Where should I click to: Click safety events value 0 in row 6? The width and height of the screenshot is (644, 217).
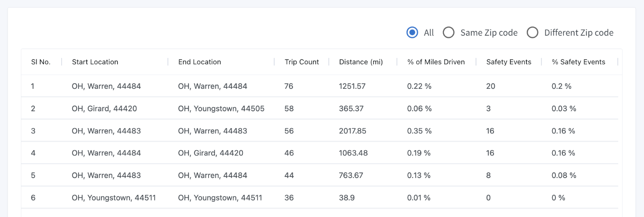coord(488,198)
